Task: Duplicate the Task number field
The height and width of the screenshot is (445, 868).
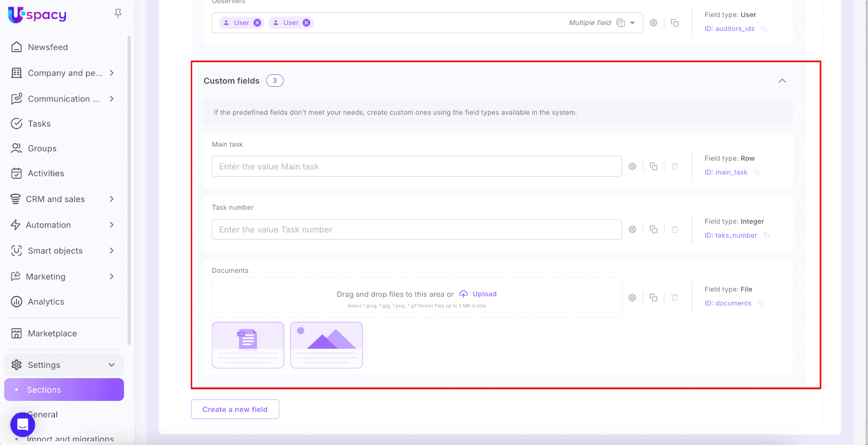Action: [653, 230]
